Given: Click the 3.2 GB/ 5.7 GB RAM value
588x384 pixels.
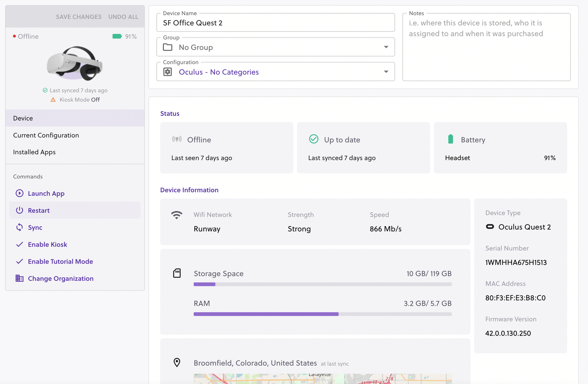Looking at the screenshot, I should point(427,303).
